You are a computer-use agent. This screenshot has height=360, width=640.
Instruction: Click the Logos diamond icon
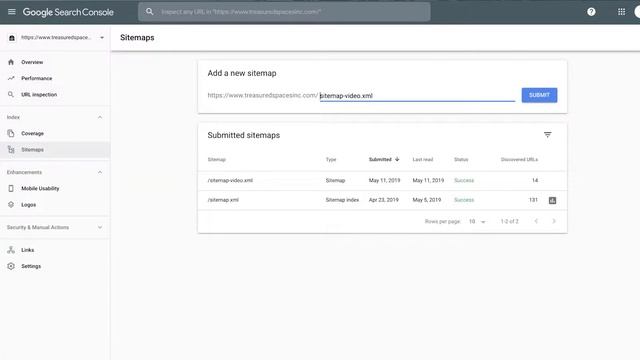[11, 204]
